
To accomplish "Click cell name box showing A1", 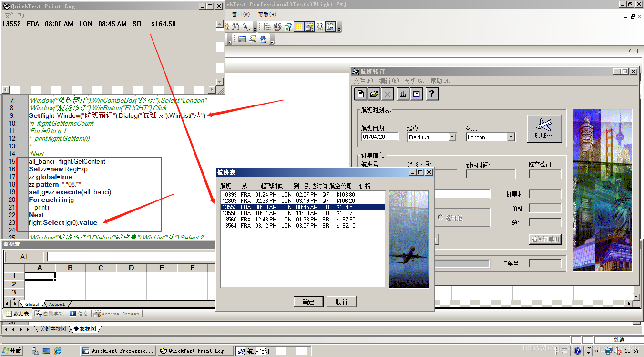I will point(24,257).
